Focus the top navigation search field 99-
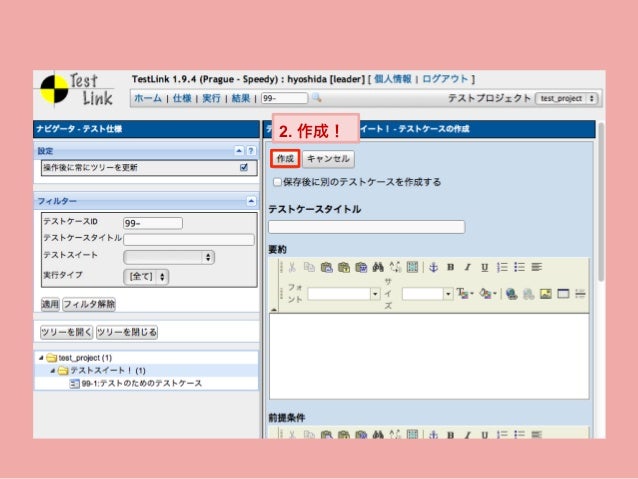The width and height of the screenshot is (638, 479). [284, 98]
